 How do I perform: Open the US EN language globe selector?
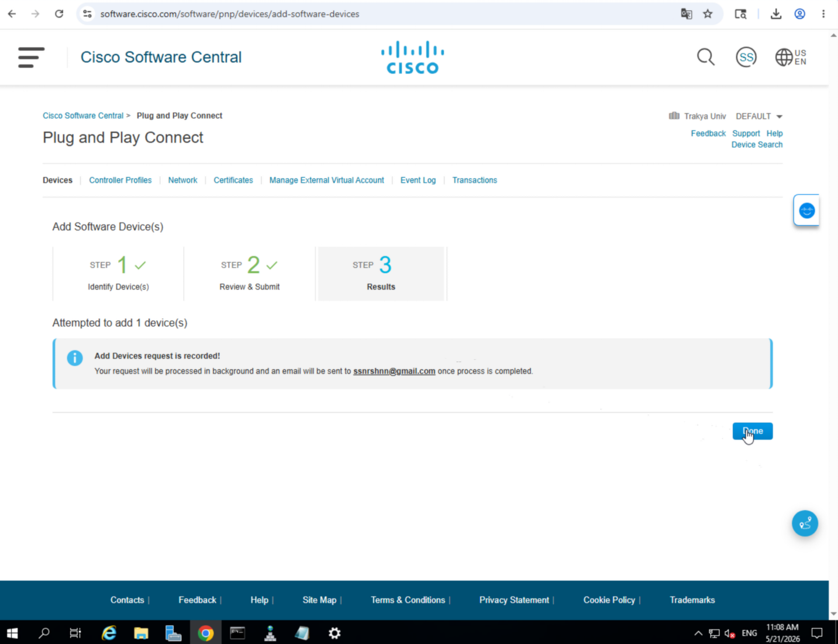pyautogui.click(x=791, y=57)
